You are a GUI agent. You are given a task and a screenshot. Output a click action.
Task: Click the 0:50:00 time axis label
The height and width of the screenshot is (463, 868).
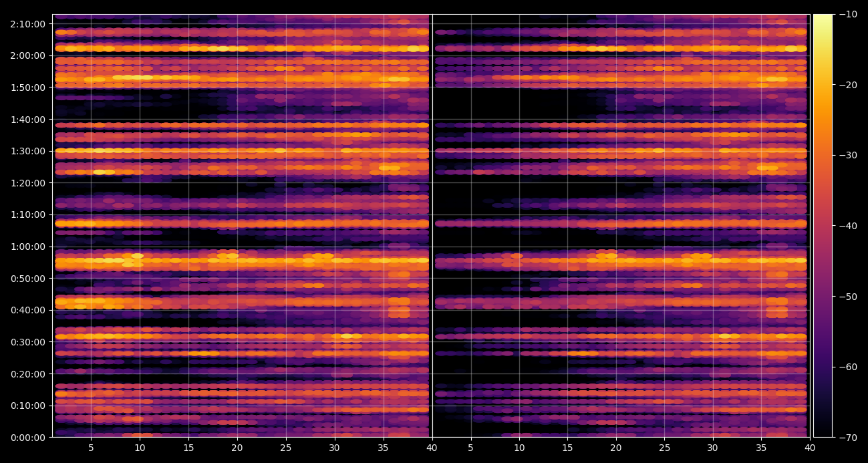coord(28,279)
